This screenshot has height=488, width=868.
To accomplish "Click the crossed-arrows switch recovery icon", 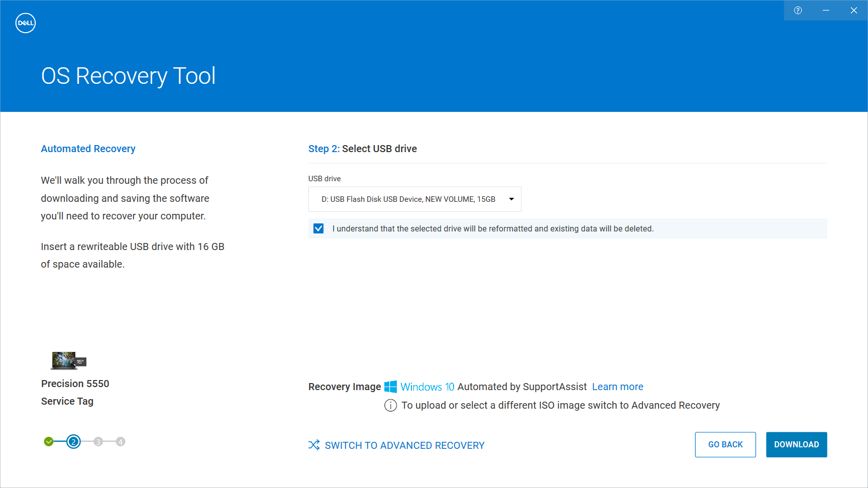I will point(314,445).
